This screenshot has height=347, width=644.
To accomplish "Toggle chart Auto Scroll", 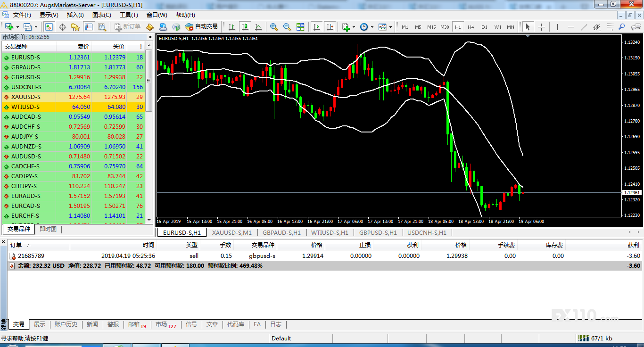I will [317, 27].
